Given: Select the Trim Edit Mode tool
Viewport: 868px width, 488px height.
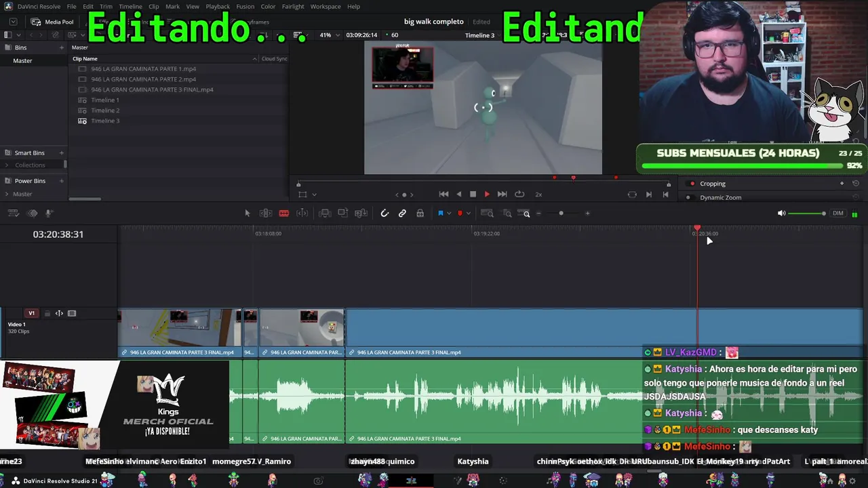Looking at the screenshot, I should (266, 213).
